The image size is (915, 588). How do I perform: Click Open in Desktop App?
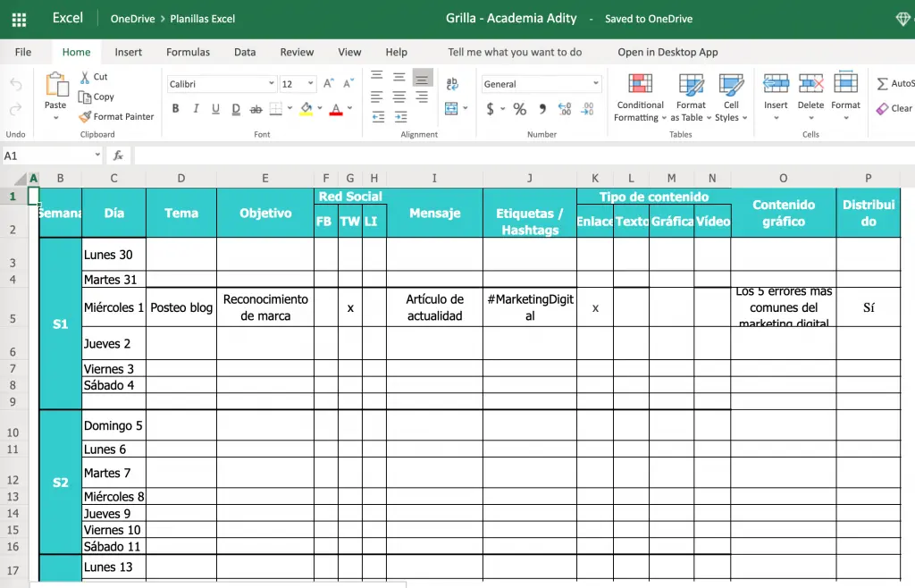[x=667, y=52]
